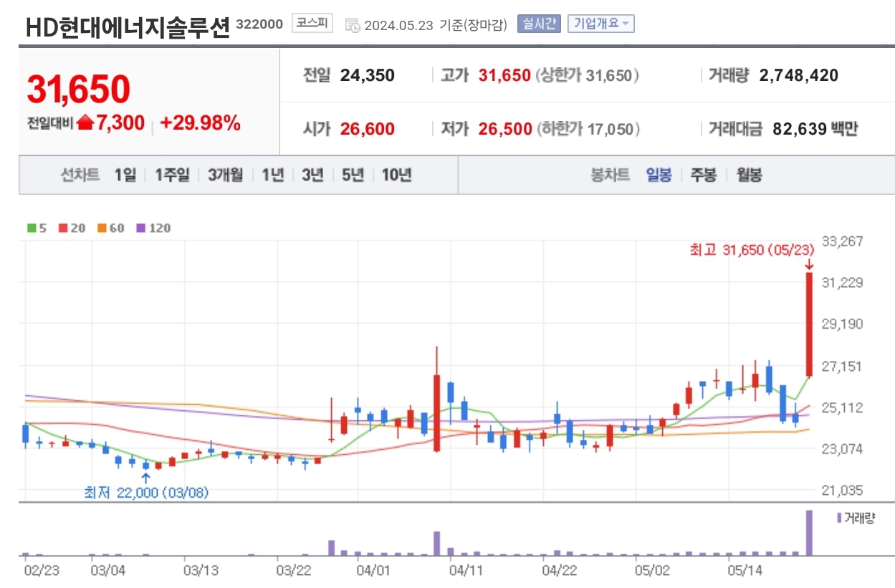This screenshot has height=588, width=895.
Task: Click the 실시간 real-time button
Action: 539,24
